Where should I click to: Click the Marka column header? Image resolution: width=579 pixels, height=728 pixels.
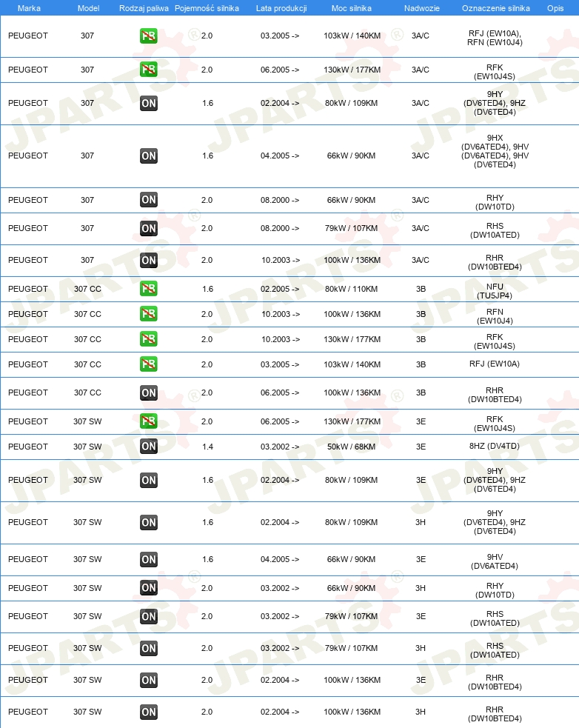(29, 8)
